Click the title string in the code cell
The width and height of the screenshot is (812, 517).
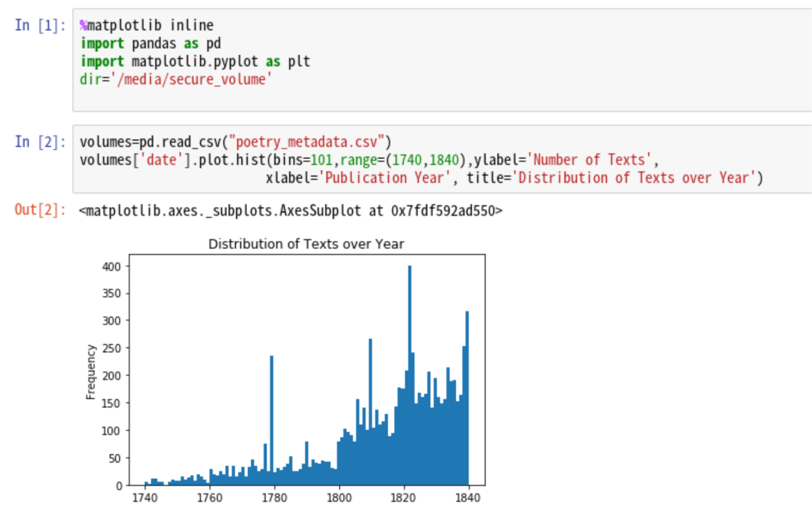click(x=633, y=178)
